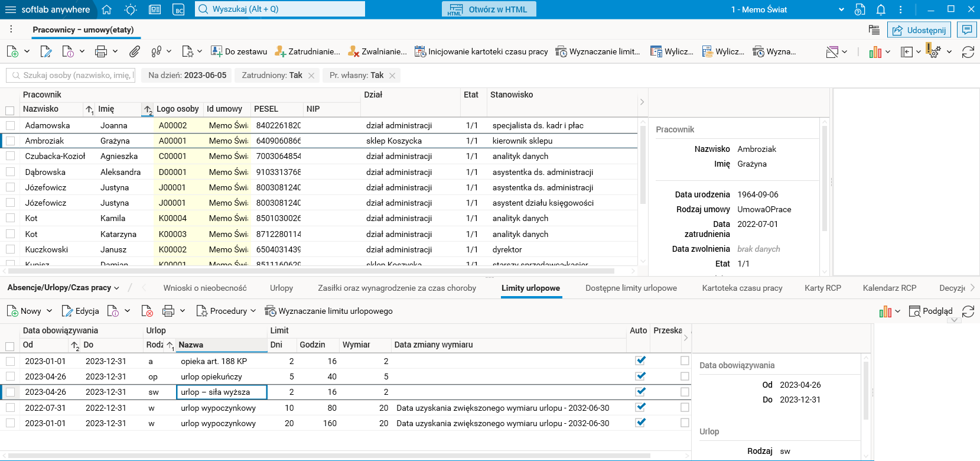Tick the Przeskal checkbox for opieka art. 188 KP
The height and width of the screenshot is (461, 980).
(x=685, y=361)
